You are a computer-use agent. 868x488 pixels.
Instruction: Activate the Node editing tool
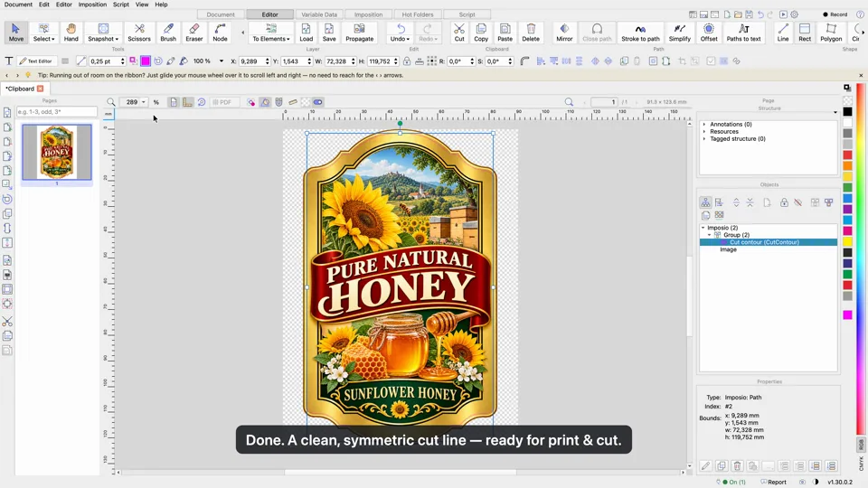(x=220, y=33)
